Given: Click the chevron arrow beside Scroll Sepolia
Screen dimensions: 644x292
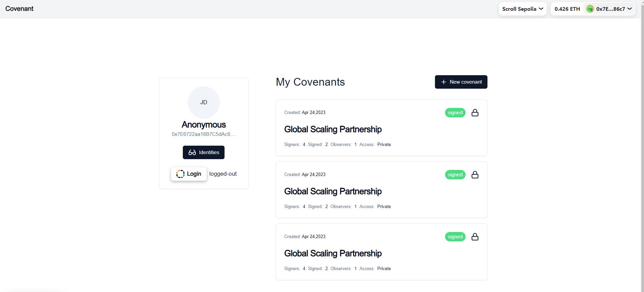Looking at the screenshot, I should [x=541, y=9].
